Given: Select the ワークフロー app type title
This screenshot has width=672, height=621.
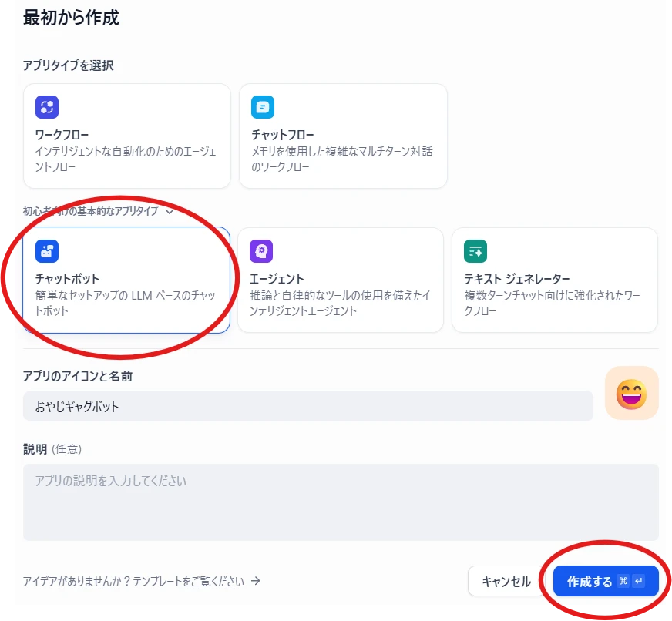Looking at the screenshot, I should [x=62, y=136].
